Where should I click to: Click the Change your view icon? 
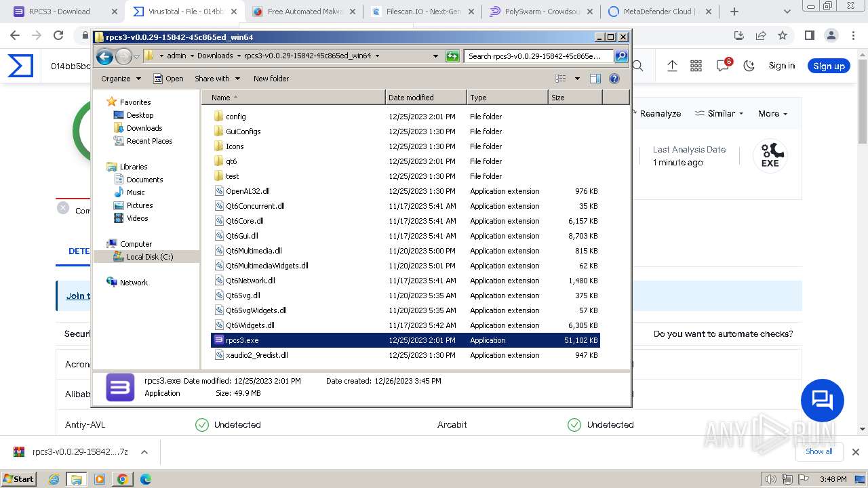[561, 79]
